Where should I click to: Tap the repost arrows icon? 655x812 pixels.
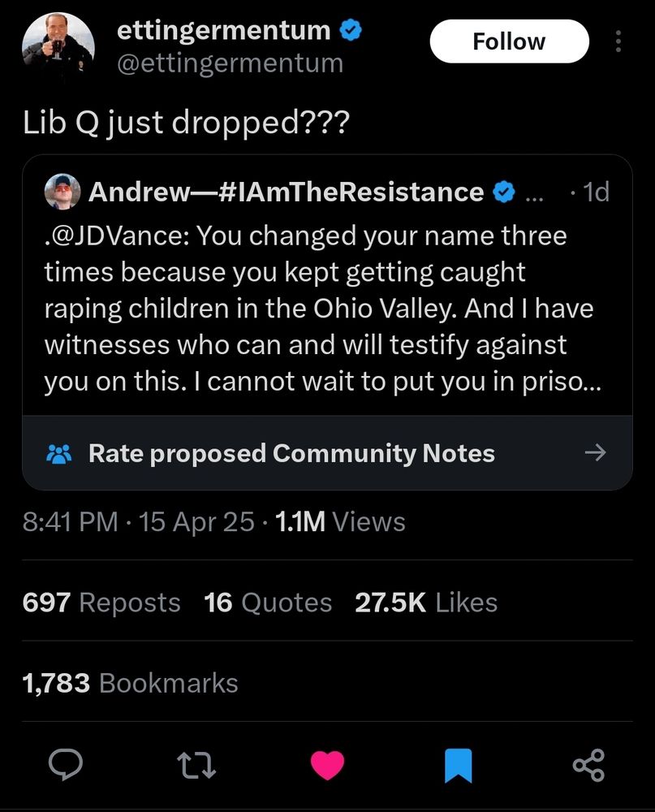coord(196,765)
